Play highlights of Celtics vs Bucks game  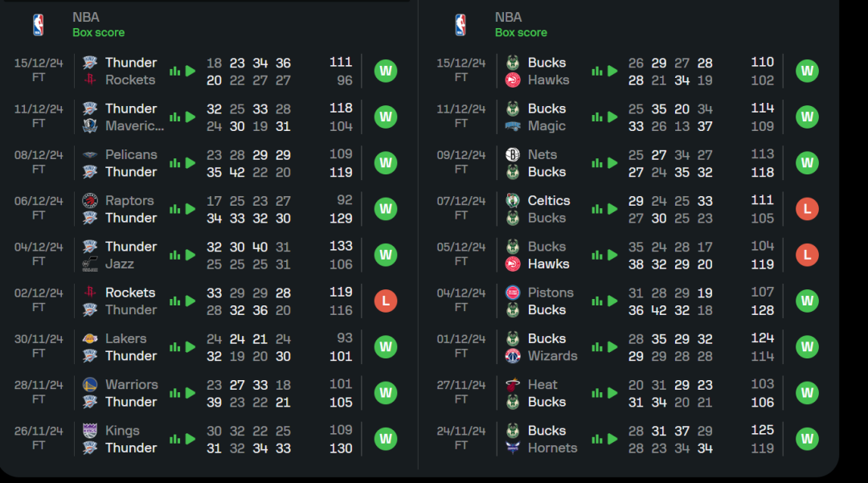(613, 209)
